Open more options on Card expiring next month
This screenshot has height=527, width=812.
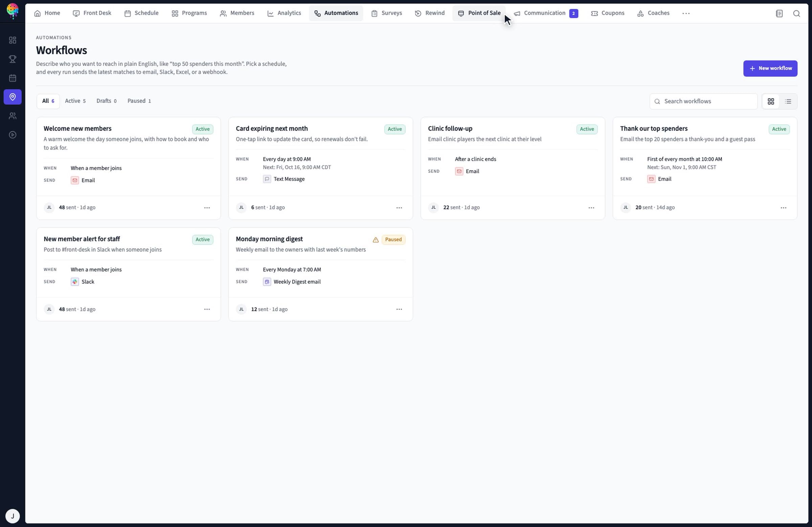(399, 208)
